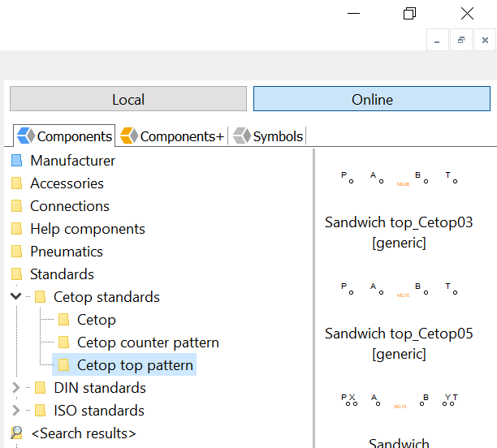Image resolution: width=497 pixels, height=448 pixels.
Task: Close the inner document window
Action: pyautogui.click(x=485, y=40)
